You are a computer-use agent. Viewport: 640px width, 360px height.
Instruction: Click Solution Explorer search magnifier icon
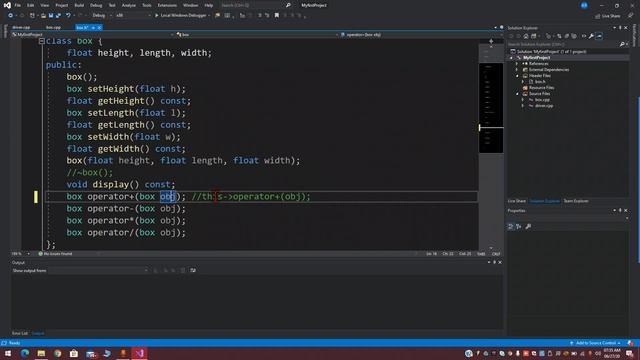pyautogui.click(x=622, y=44)
